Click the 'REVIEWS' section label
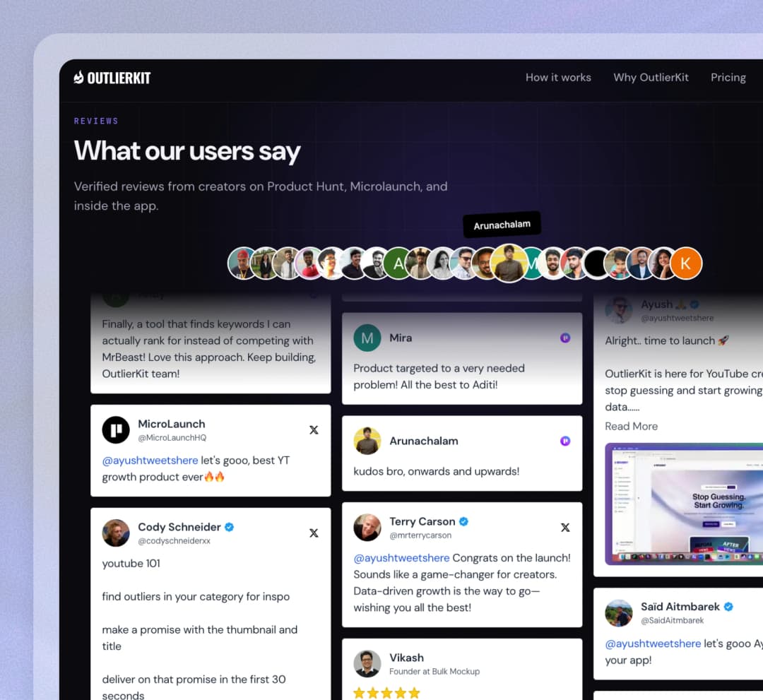Viewport: 763px width, 700px height. [96, 121]
